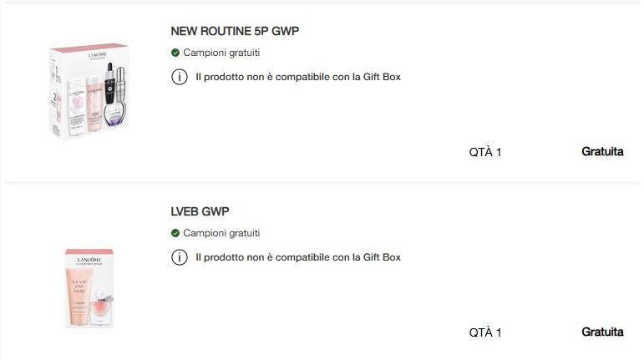The width and height of the screenshot is (644, 360).
Task: Click QTÀ 1 quantity of NEW ROUTINE item
Action: (485, 152)
